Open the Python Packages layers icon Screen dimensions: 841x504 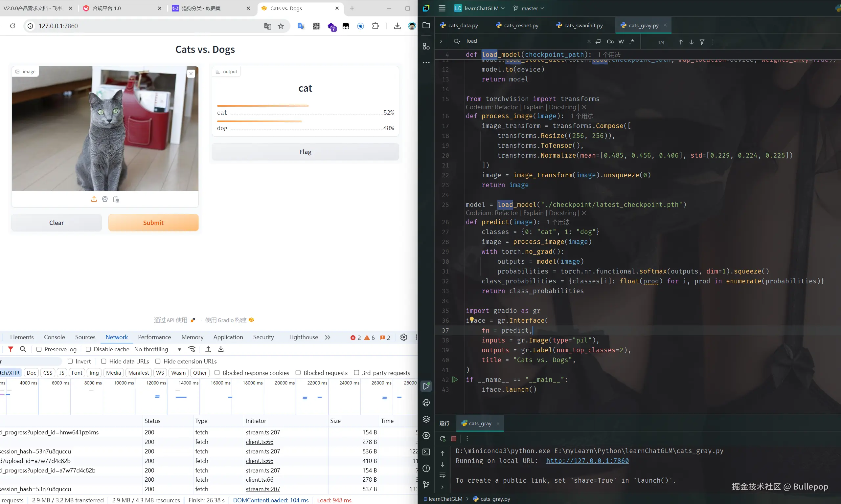tap(426, 419)
